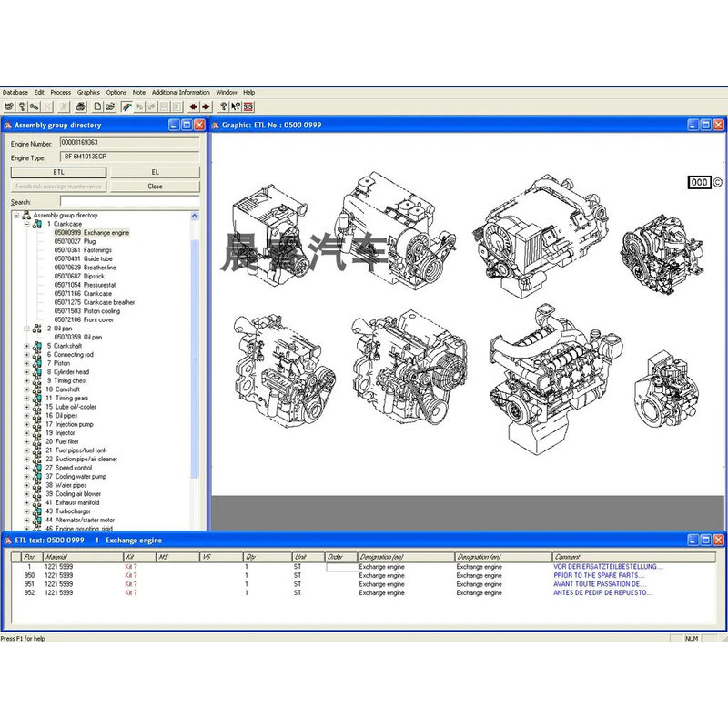Viewport: 728px width, 728px height.
Task: Expand the Connecting rod tree node
Action: 27,355
